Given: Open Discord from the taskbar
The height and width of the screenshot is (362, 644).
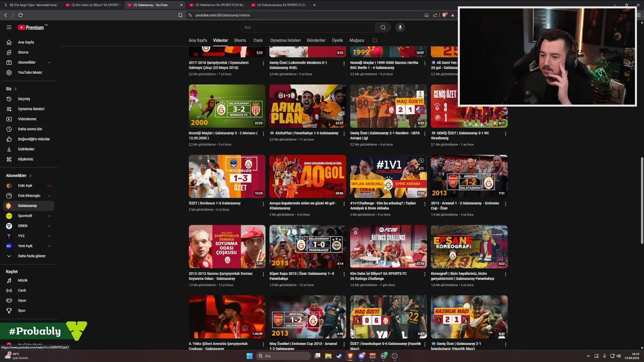Looking at the screenshot, I should pyautogui.click(x=362, y=356).
